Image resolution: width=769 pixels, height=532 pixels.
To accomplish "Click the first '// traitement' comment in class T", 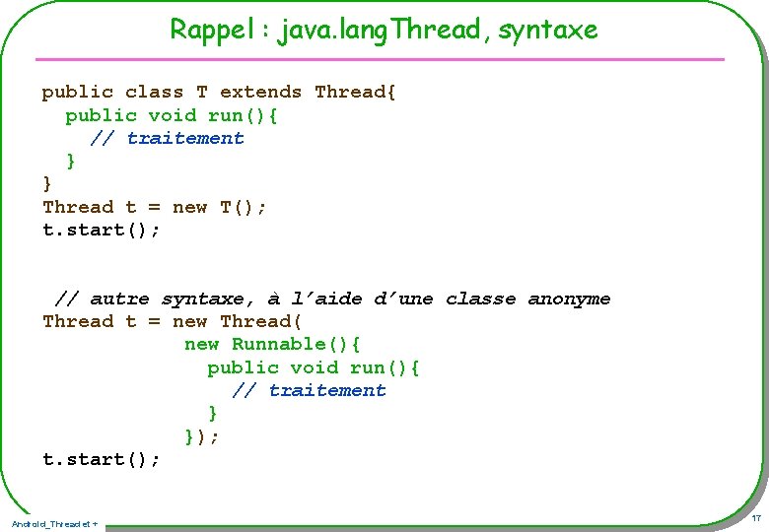I will [168, 138].
